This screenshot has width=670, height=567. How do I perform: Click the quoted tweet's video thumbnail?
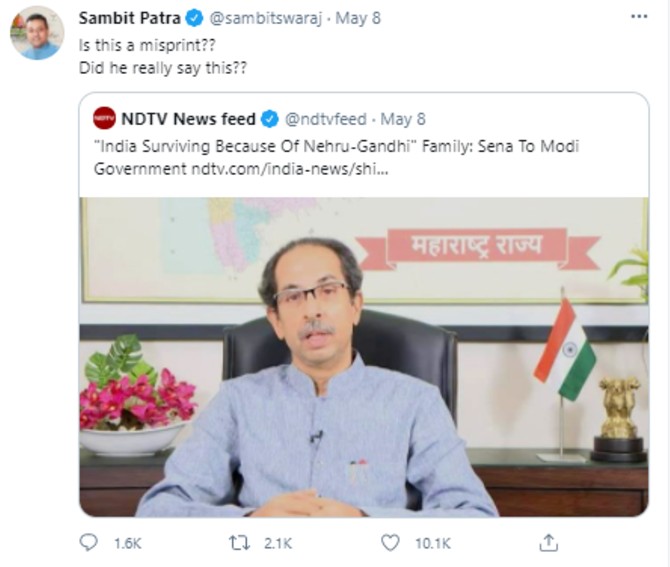364,355
